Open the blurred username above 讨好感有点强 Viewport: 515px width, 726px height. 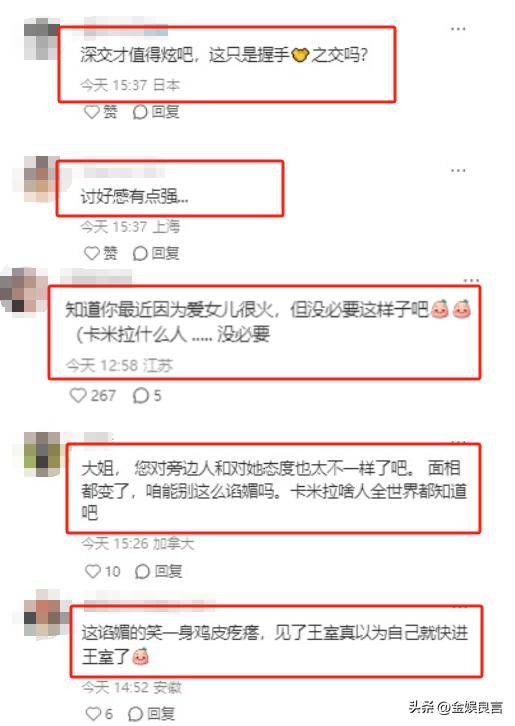pyautogui.click(x=124, y=171)
